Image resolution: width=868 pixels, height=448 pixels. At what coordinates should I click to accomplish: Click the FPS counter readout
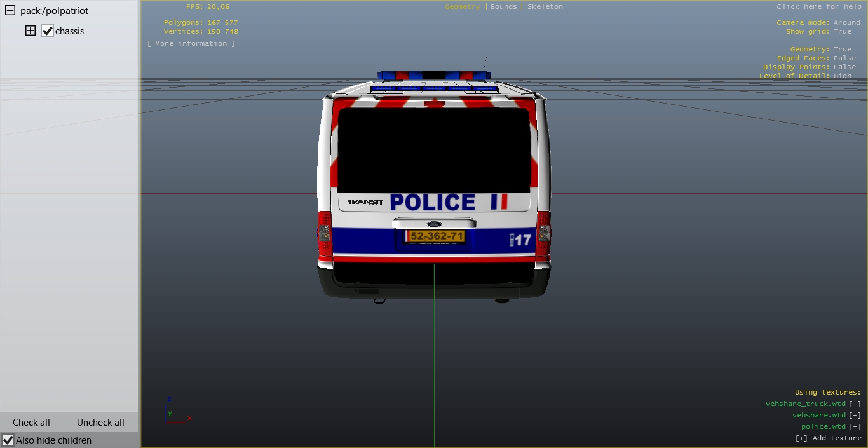(208, 7)
